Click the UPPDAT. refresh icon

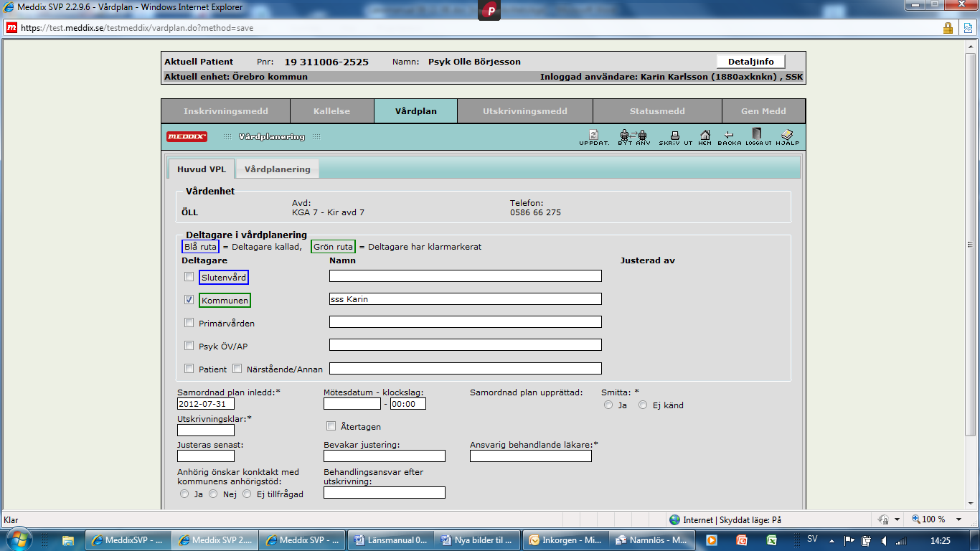594,137
